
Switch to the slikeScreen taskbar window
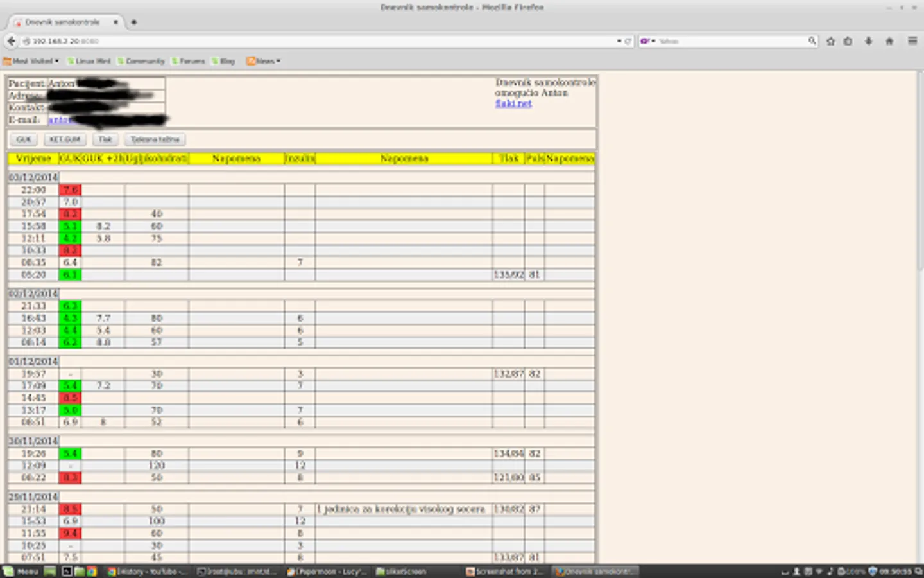click(416, 571)
